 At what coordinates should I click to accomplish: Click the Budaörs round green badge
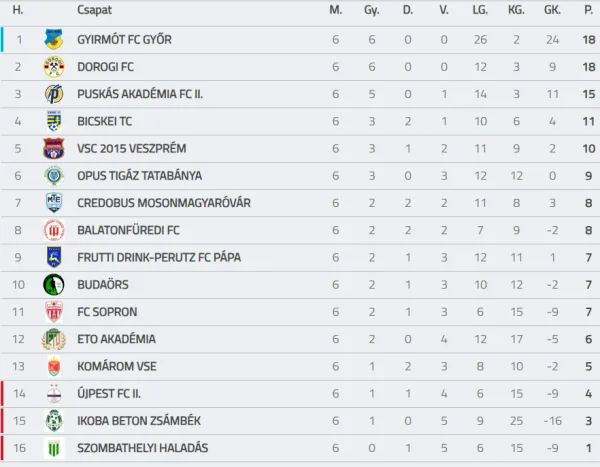54,284
